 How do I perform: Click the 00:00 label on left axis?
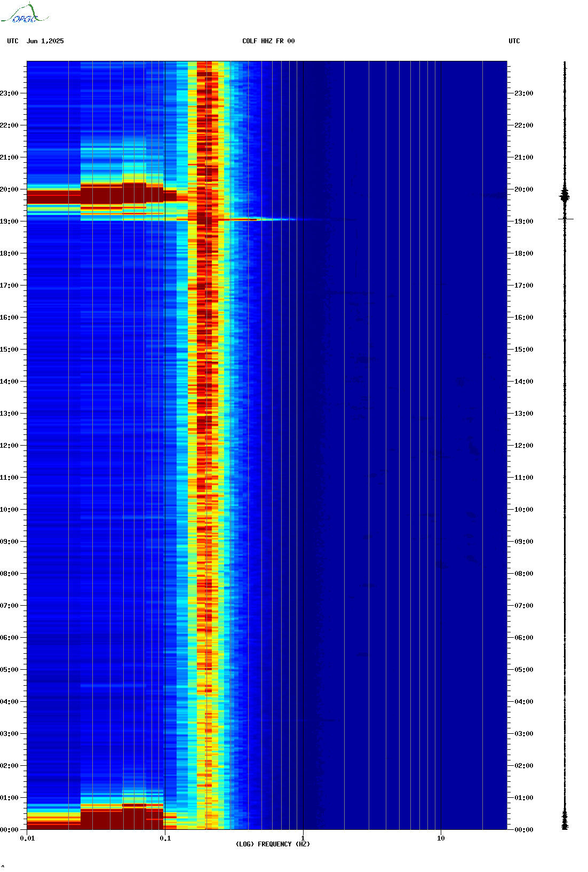[x=9, y=830]
